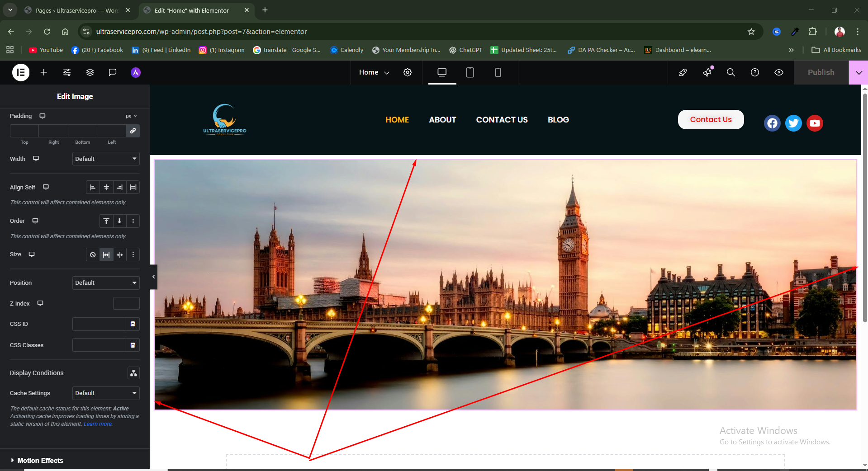Image resolution: width=868 pixels, height=471 pixels.
Task: Open the Width dropdown
Action: [106, 159]
